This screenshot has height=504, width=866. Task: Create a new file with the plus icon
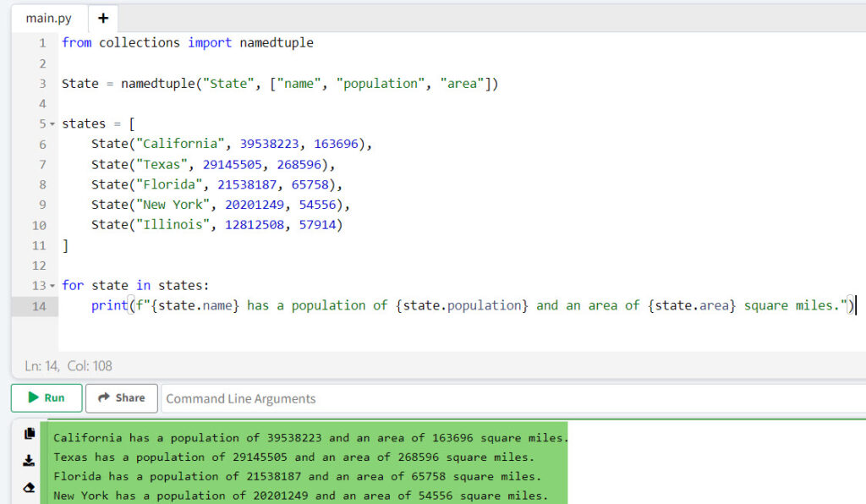[x=103, y=17]
